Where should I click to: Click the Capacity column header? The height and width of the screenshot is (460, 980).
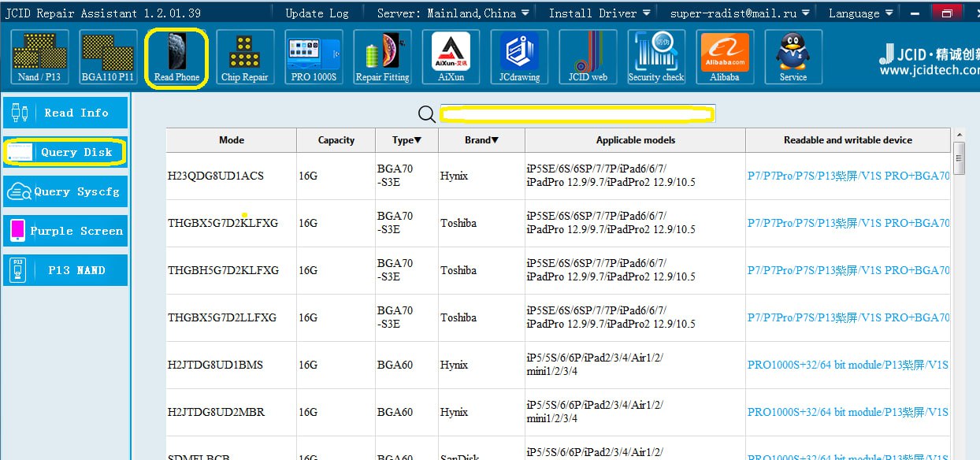coord(336,140)
